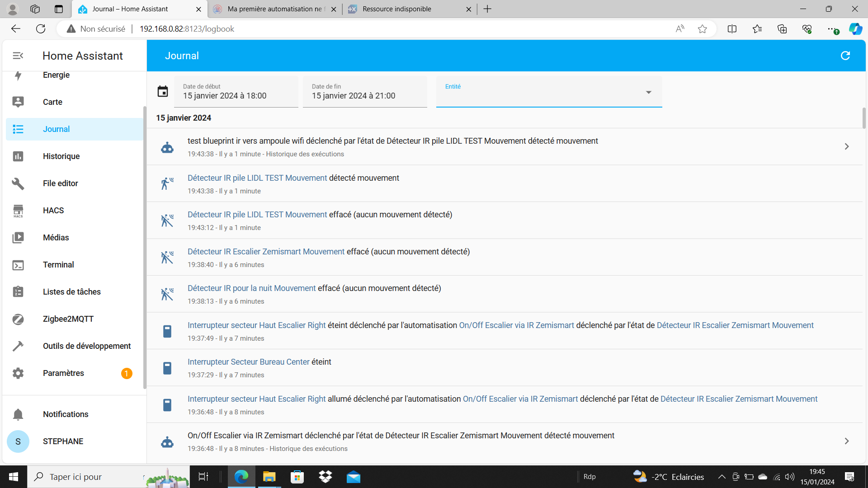Image resolution: width=868 pixels, height=488 pixels.
Task: Expand the Entité dropdown filter
Action: point(648,92)
